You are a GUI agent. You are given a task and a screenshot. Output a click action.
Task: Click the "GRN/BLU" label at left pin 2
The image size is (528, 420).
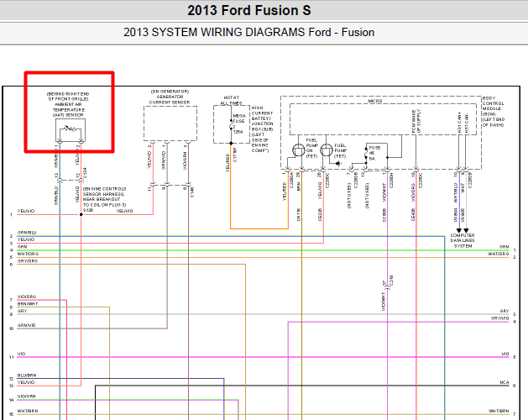click(27, 233)
